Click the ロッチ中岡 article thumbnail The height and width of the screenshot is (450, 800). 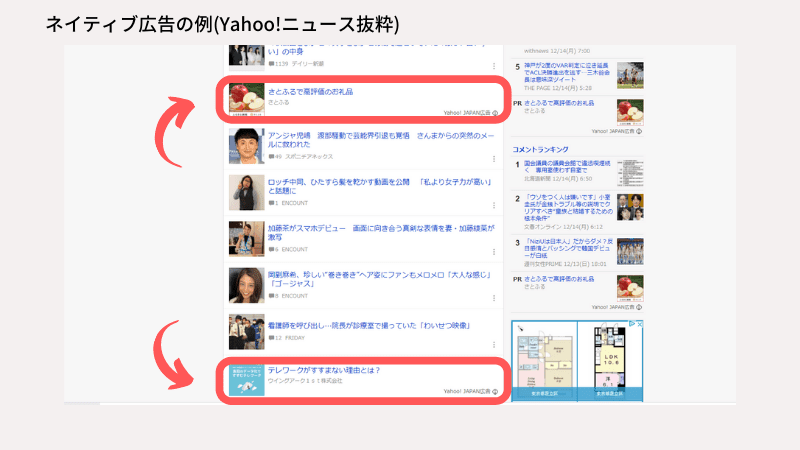[246, 192]
